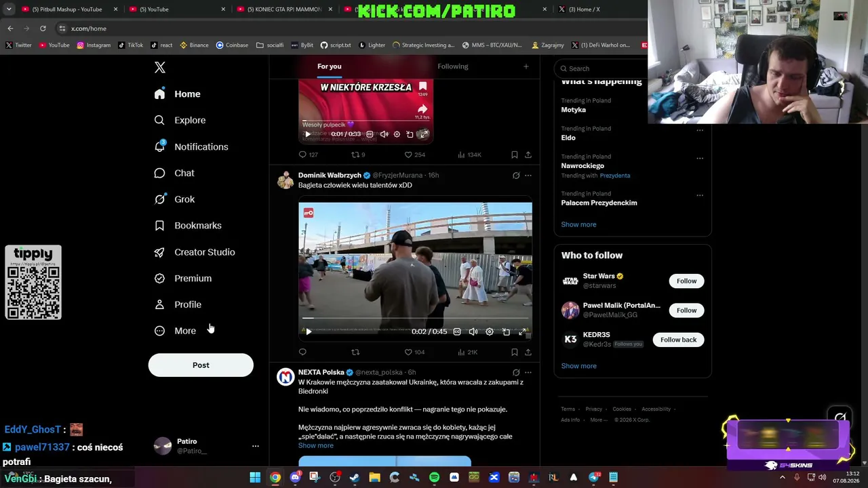The width and height of the screenshot is (868, 488).
Task: Open Creator Studio in sidebar
Action: (195, 252)
